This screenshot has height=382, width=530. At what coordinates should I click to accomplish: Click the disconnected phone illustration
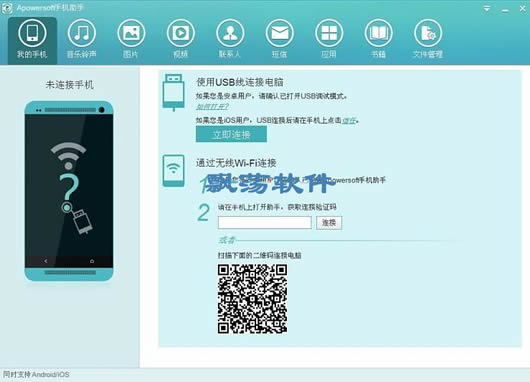click(x=69, y=191)
